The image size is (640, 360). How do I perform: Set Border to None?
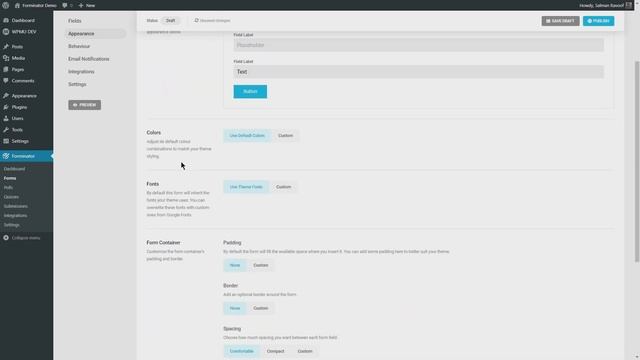click(235, 308)
